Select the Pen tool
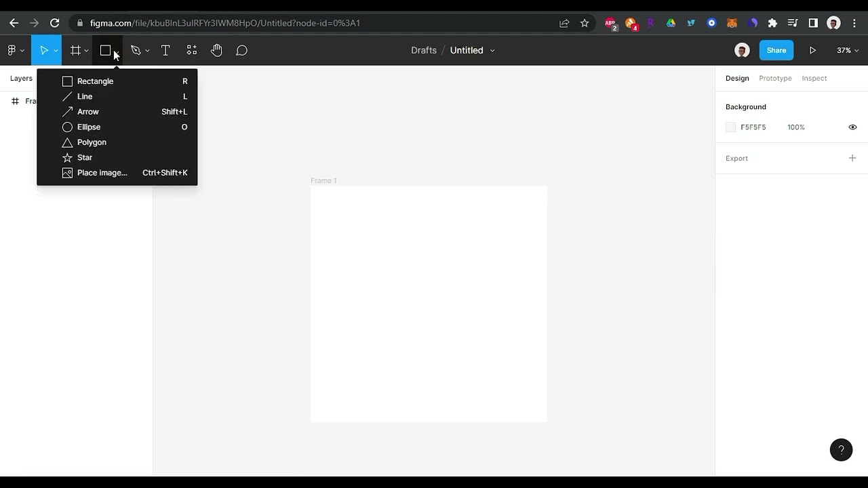Image resolution: width=868 pixels, height=488 pixels. click(x=136, y=50)
